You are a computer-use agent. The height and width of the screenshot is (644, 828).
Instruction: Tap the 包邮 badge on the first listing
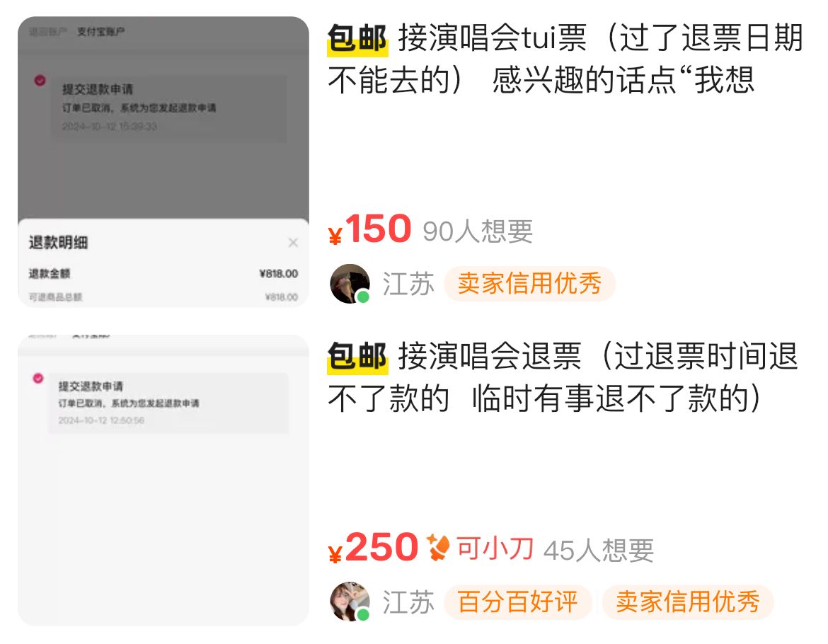point(357,39)
